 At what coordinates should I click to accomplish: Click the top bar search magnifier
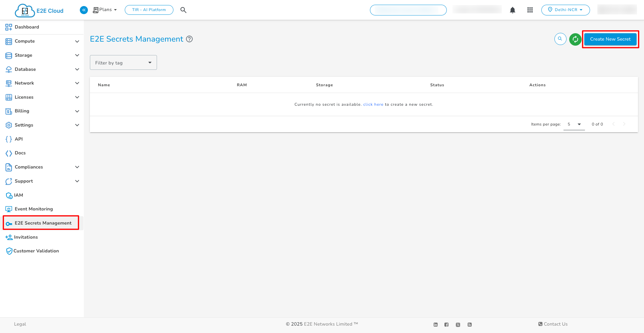[183, 10]
